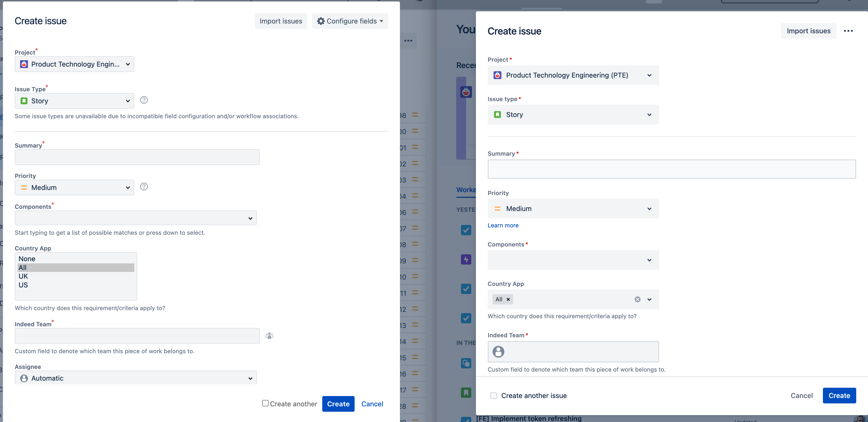
Task: Click the Create button in right dialog
Action: coord(839,395)
